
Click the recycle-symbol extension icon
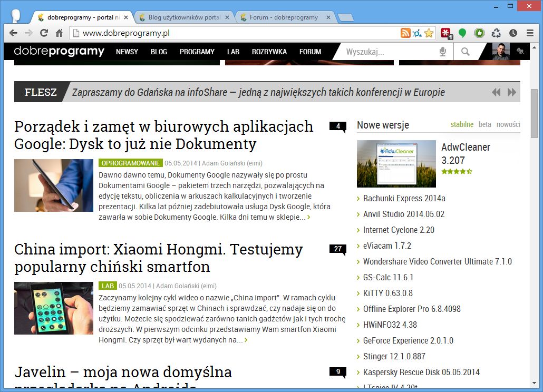[x=496, y=33]
